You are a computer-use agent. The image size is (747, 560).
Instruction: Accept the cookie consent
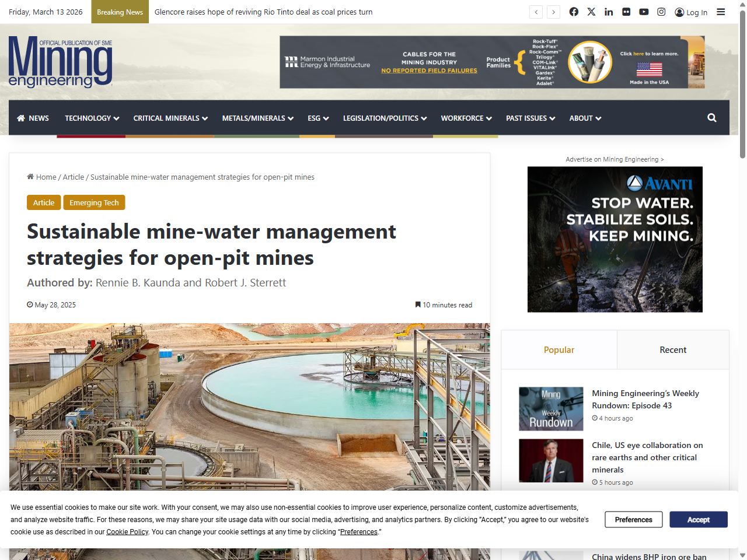click(x=698, y=519)
